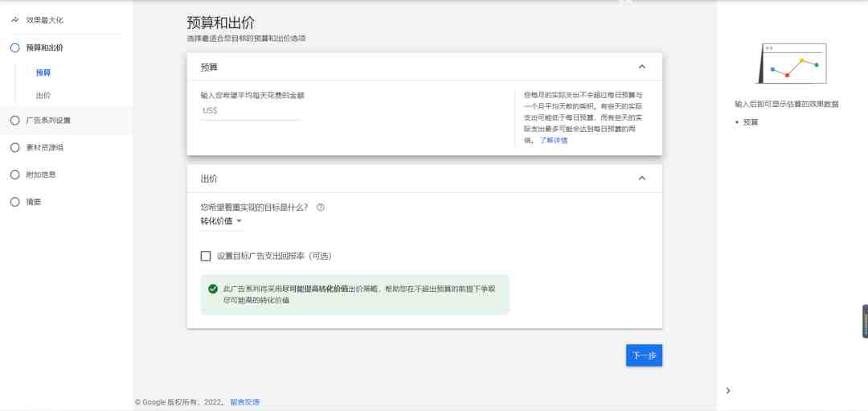Click the 出价 card header title
The image size is (868, 411).
click(x=209, y=179)
